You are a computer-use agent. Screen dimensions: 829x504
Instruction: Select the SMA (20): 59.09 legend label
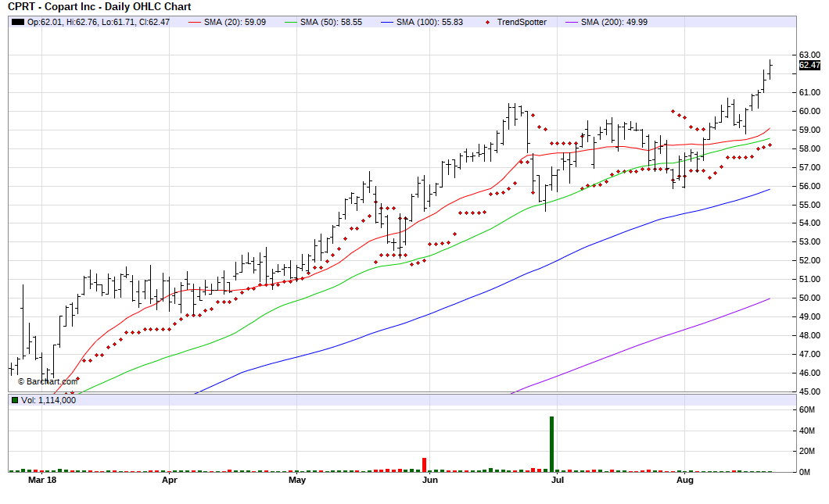pos(235,22)
